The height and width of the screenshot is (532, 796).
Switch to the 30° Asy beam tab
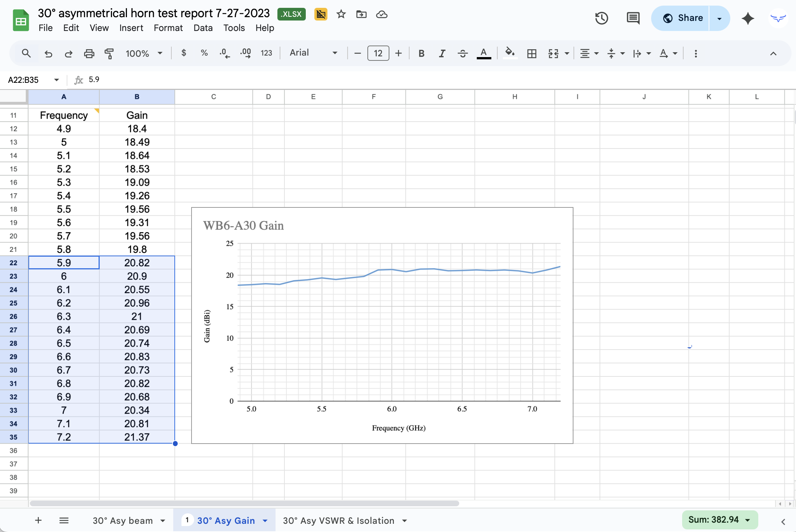point(123,520)
